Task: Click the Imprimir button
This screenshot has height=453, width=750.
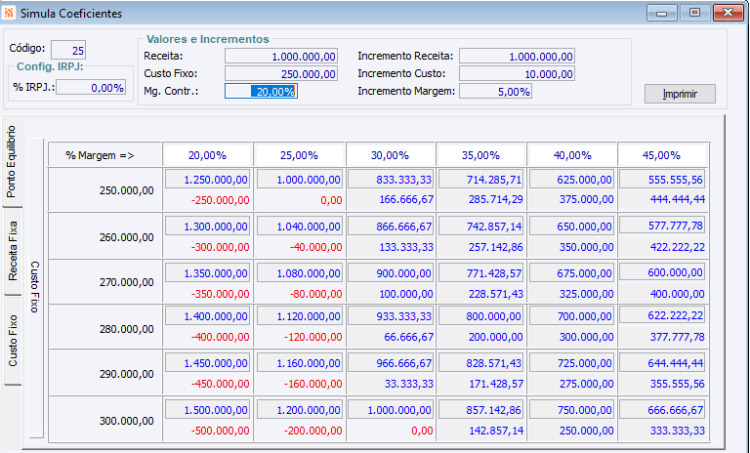Action: [x=680, y=94]
